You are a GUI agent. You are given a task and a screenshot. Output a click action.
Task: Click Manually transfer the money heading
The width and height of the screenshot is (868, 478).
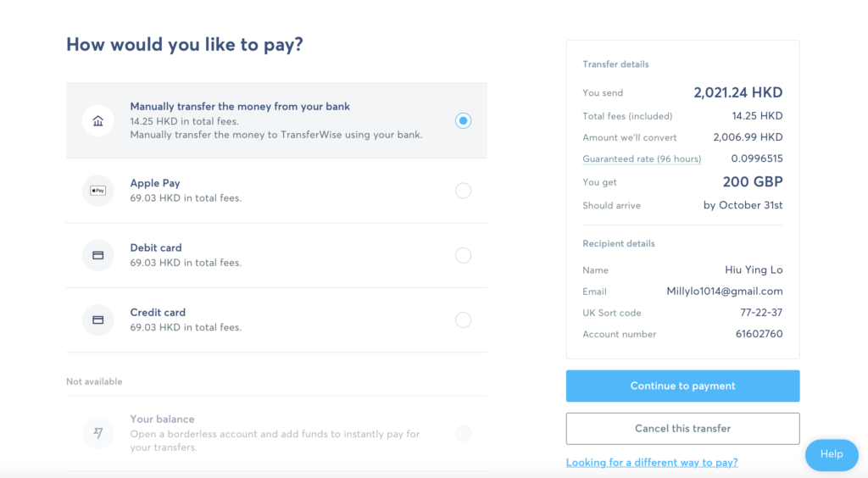pos(240,106)
